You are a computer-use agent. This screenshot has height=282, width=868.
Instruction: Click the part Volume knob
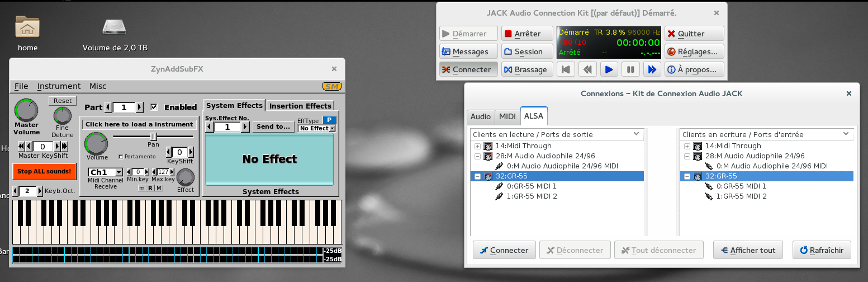96,144
